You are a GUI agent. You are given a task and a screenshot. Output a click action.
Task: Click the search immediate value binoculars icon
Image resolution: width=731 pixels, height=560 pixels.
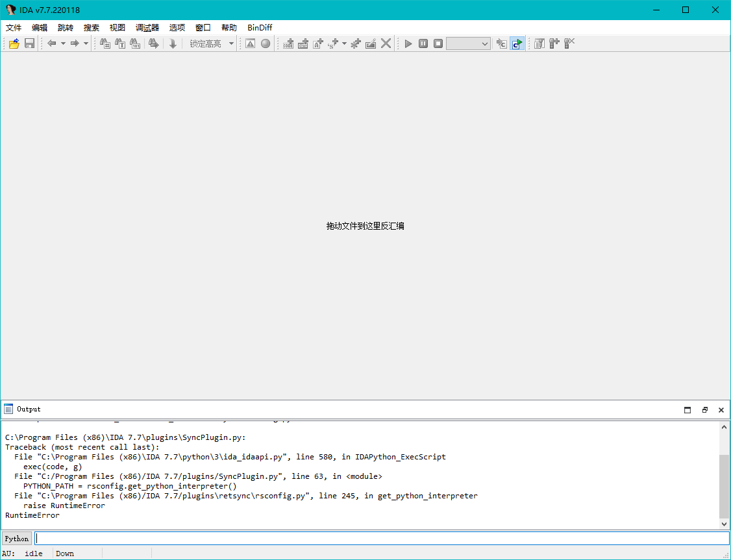(105, 43)
